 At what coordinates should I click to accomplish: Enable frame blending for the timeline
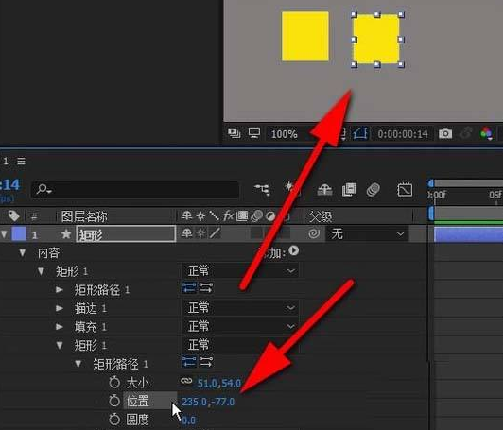click(349, 189)
